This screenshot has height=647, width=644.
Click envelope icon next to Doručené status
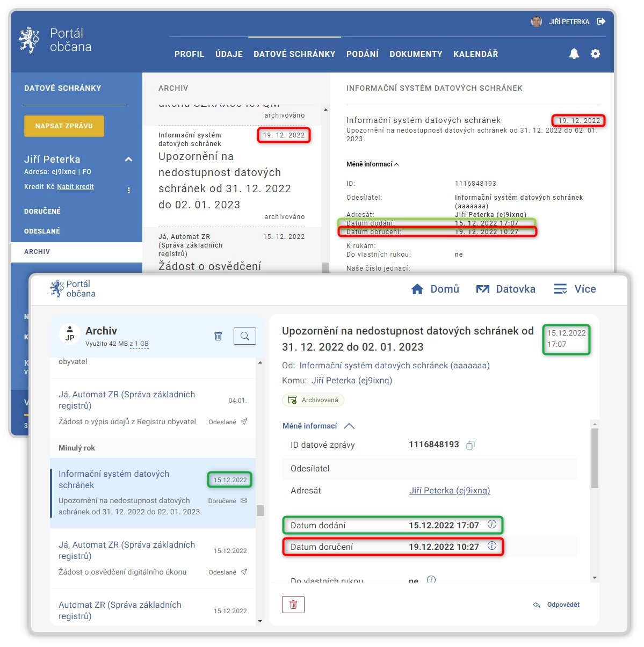[x=244, y=501]
